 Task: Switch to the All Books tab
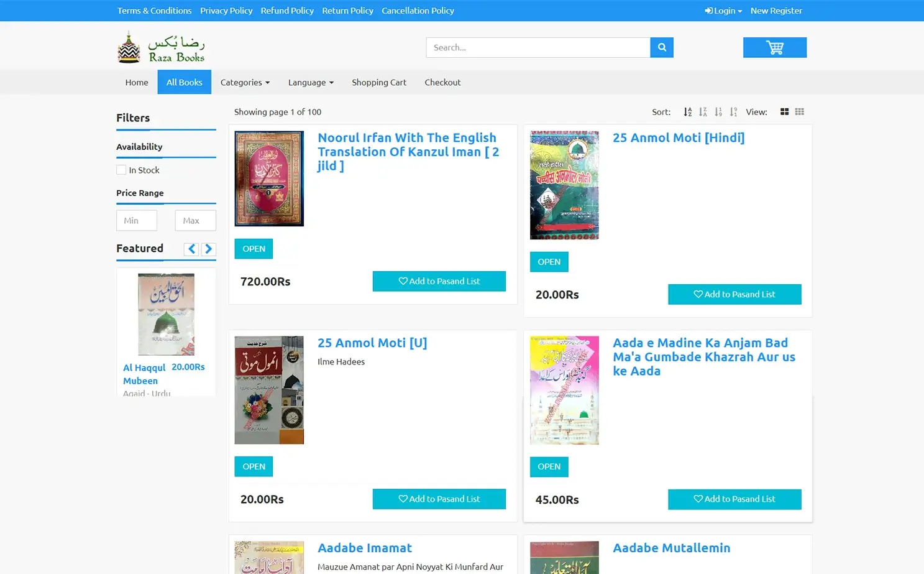(184, 82)
